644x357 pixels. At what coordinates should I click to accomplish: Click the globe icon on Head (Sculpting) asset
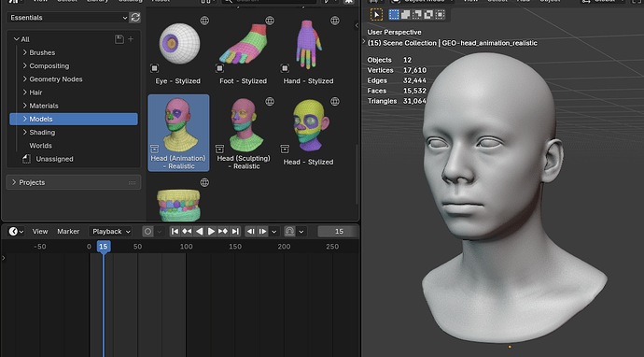[270, 102]
